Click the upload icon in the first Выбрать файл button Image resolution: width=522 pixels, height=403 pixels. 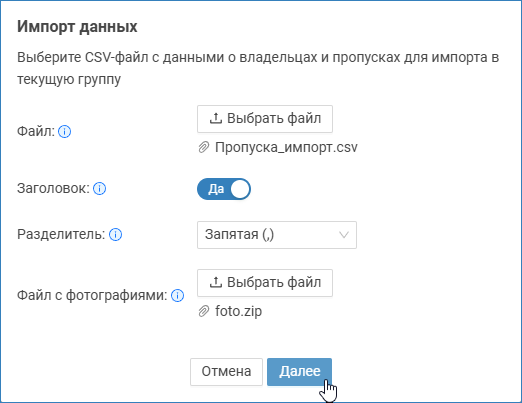[x=216, y=118]
